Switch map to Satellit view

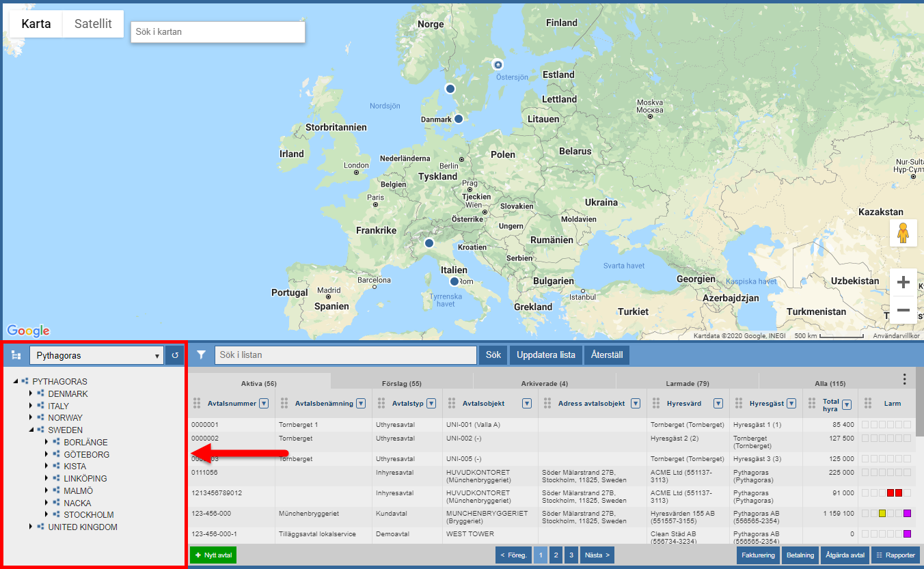coord(93,24)
